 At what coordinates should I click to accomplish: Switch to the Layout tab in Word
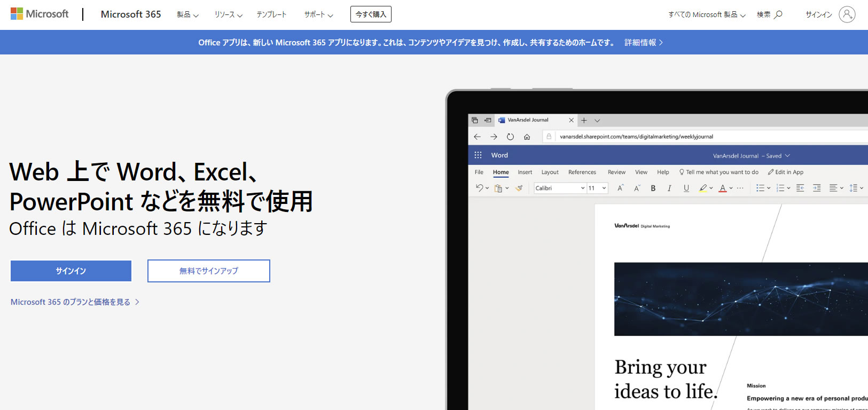(550, 172)
